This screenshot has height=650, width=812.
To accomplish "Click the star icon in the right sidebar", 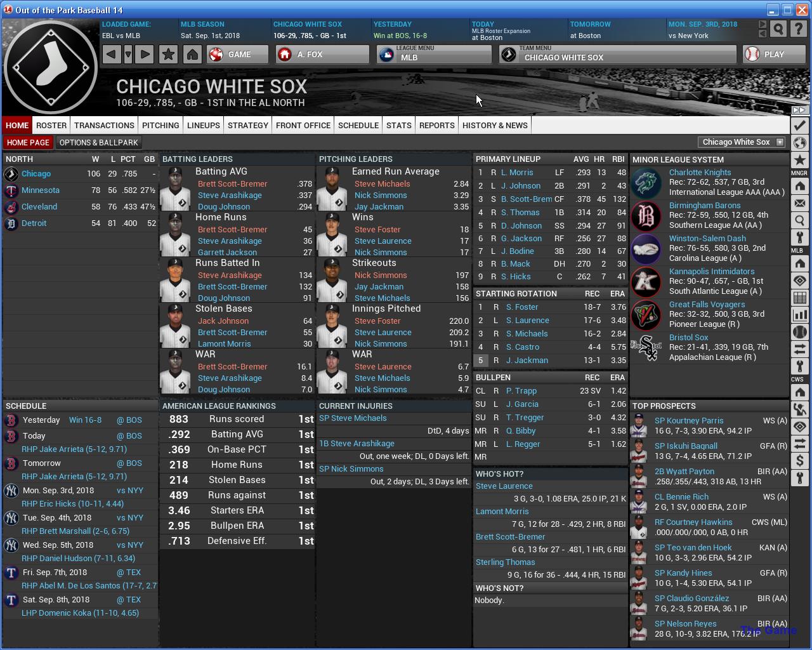I will 799,160.
